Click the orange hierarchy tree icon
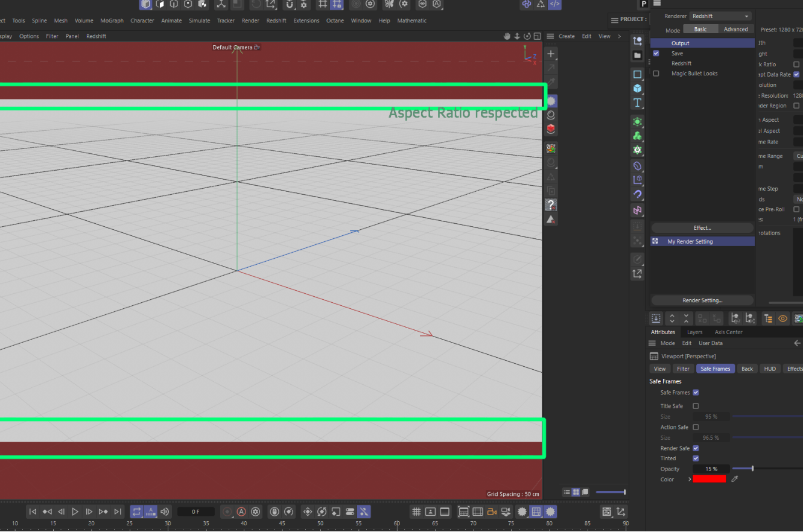This screenshot has width=803, height=532. (768, 318)
